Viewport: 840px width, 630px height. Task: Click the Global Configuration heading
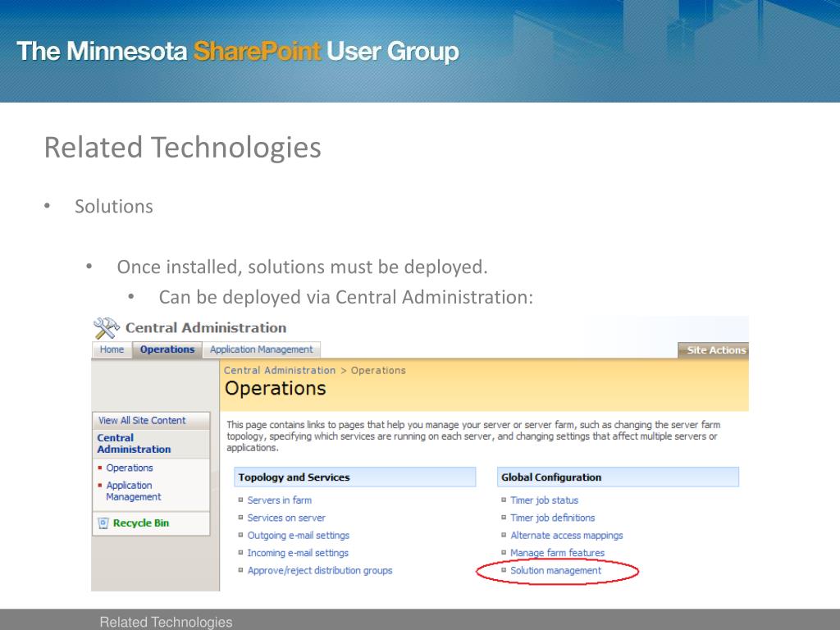pyautogui.click(x=551, y=477)
